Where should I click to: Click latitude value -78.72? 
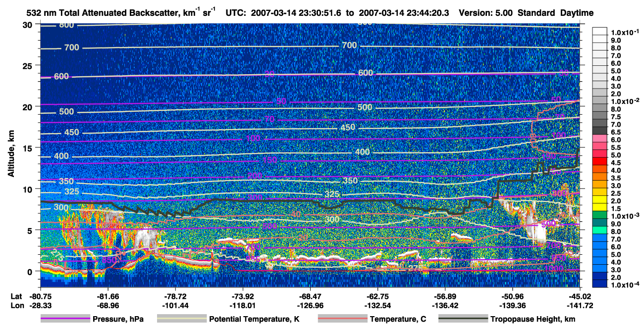click(175, 296)
